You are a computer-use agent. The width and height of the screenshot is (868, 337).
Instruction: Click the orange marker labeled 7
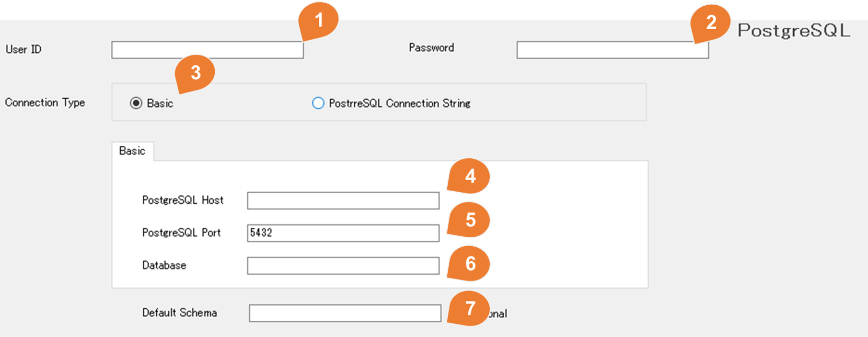click(469, 309)
